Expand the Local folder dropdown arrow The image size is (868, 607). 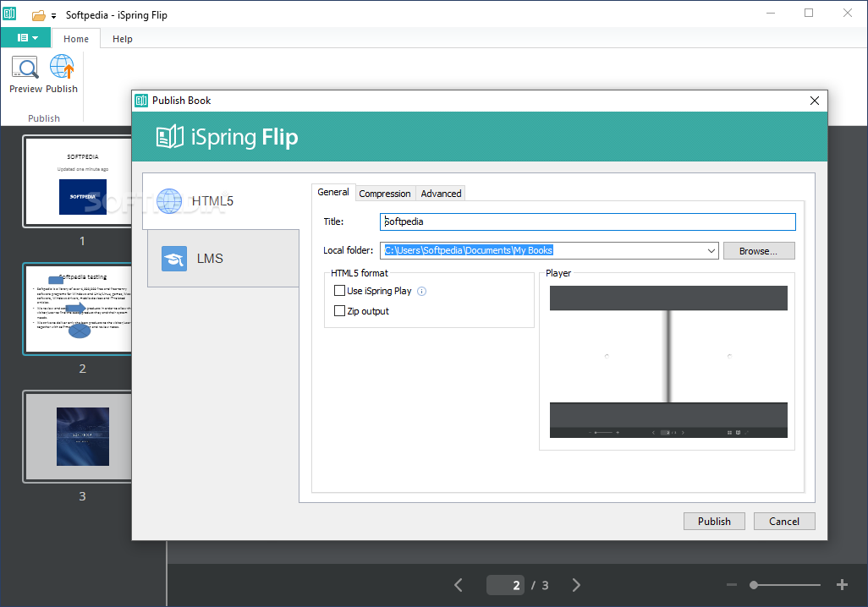711,250
